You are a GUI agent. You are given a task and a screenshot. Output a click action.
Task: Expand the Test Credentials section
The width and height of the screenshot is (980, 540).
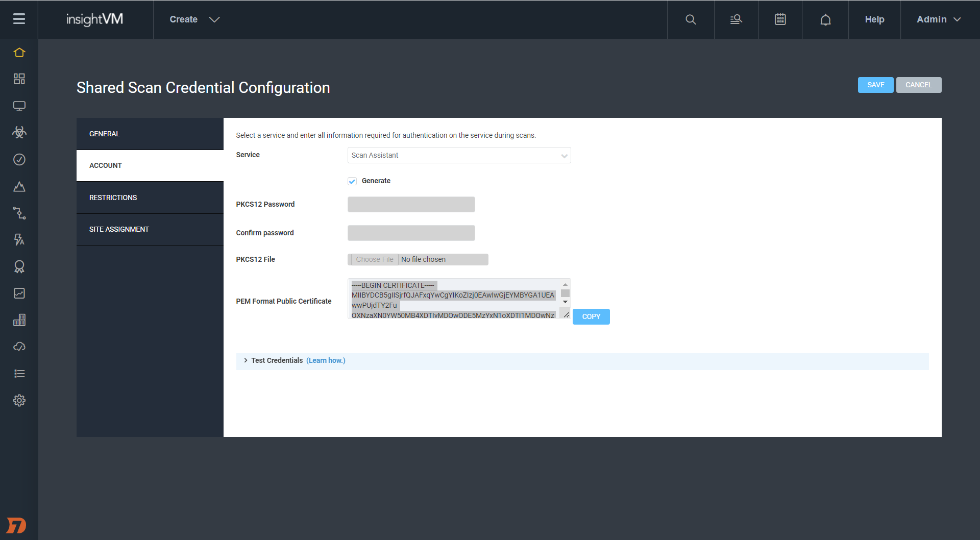click(x=277, y=360)
